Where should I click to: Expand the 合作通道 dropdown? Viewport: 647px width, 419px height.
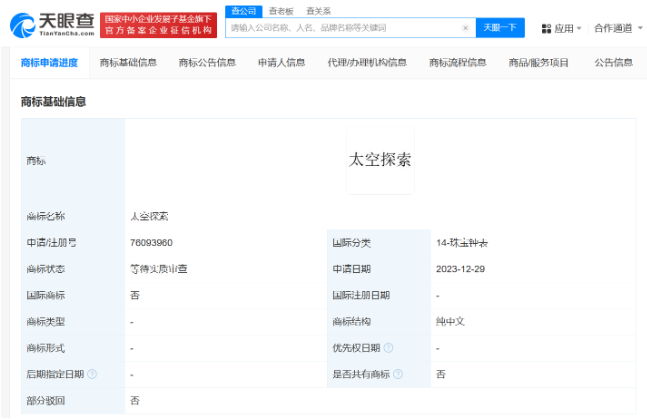point(618,28)
